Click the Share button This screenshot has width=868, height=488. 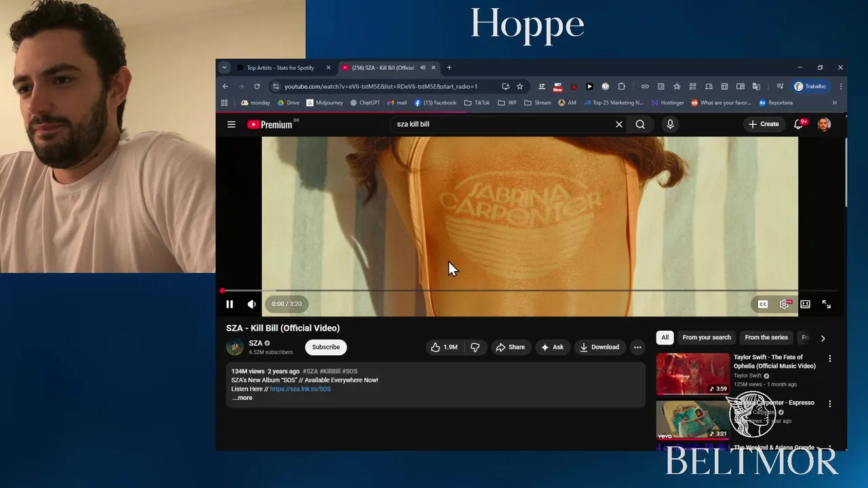pyautogui.click(x=510, y=347)
